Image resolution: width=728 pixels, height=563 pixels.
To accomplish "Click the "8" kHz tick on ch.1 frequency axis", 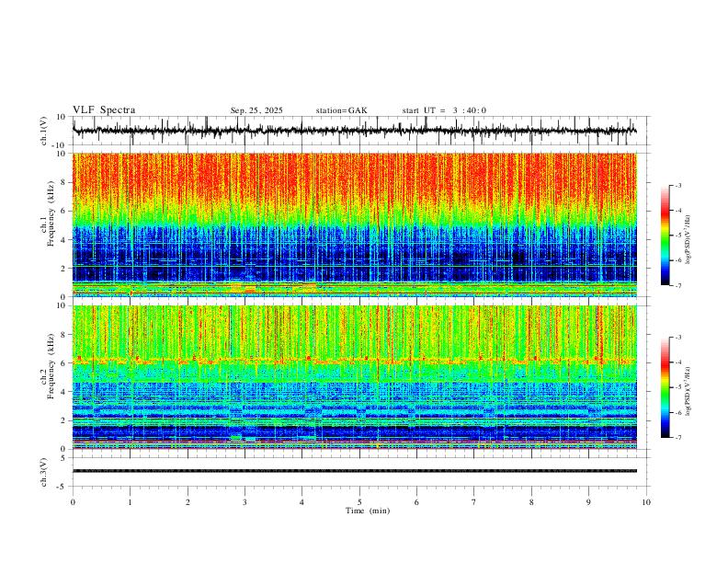I will click(64, 182).
